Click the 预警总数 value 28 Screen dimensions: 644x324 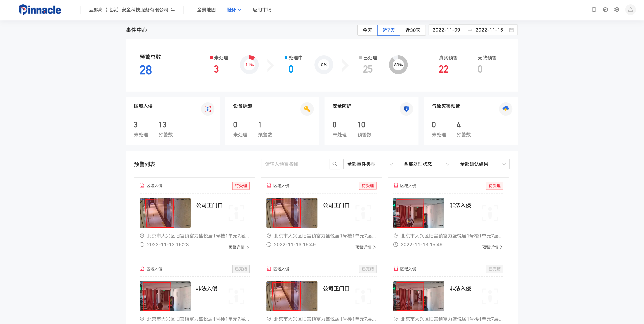(145, 70)
